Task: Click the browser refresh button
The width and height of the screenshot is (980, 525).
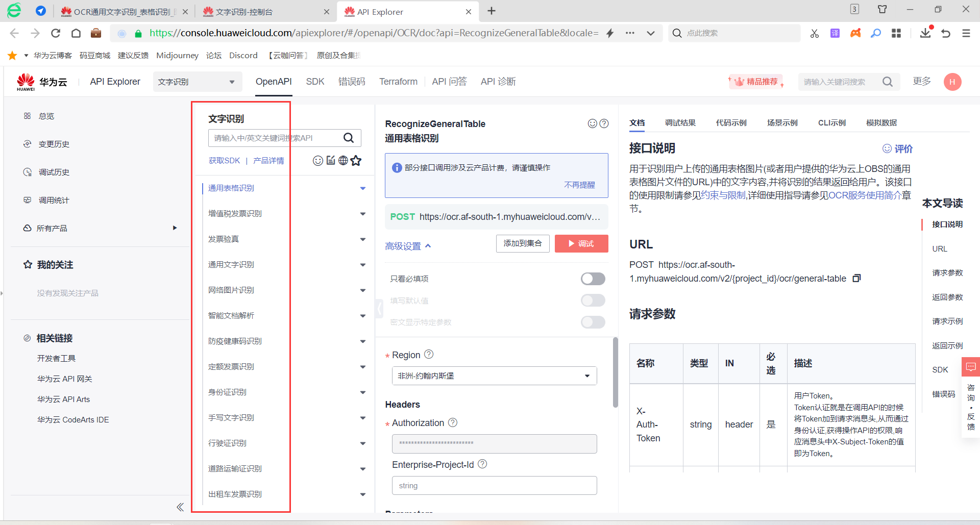Action: pyautogui.click(x=56, y=33)
